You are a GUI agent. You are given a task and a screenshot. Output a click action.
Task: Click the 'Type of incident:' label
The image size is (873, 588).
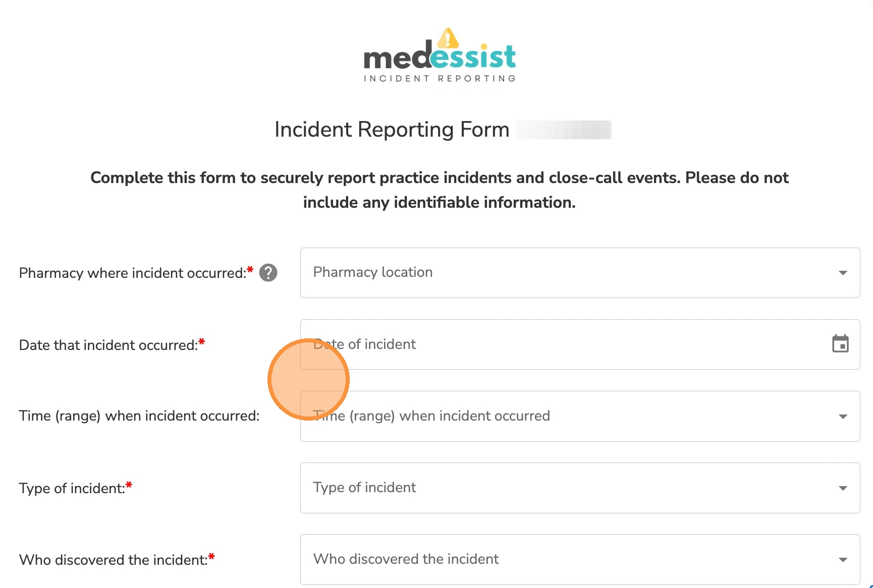point(72,489)
